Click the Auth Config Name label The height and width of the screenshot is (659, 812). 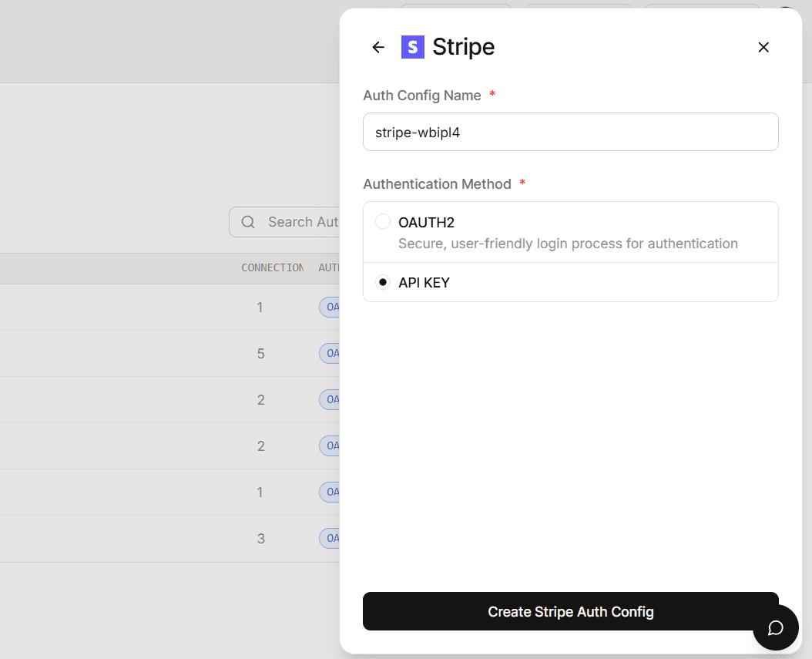click(x=422, y=96)
